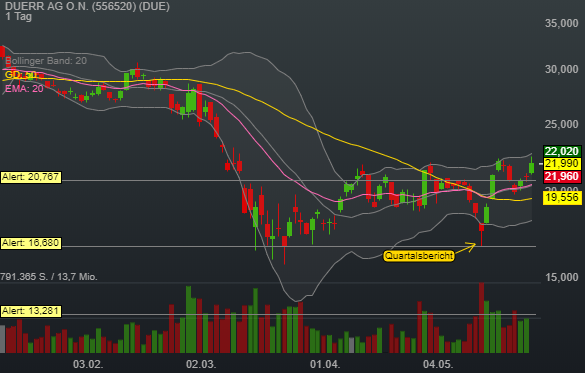The height and width of the screenshot is (373, 585).
Task: Select the Alert: 16,680 price alert label
Action: pos(31,243)
